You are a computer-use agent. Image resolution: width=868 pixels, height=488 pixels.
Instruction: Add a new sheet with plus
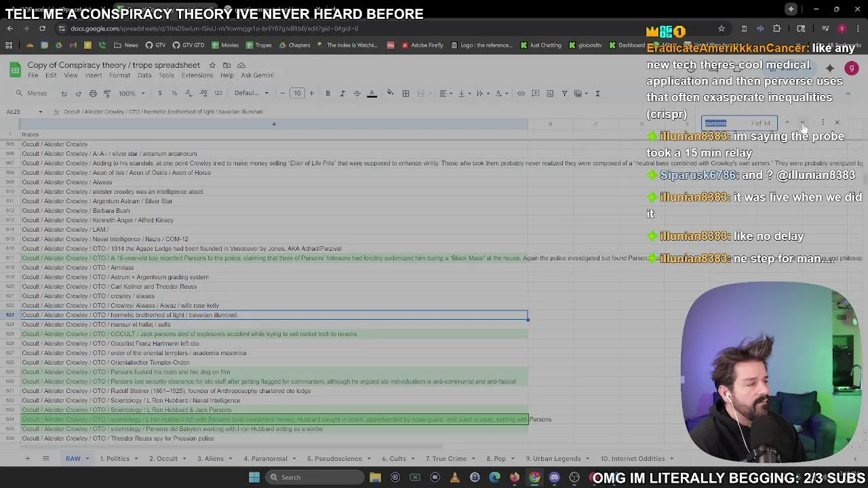point(27,459)
